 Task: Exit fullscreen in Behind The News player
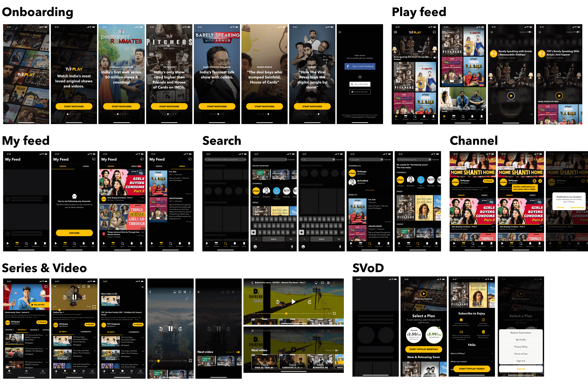point(334,313)
